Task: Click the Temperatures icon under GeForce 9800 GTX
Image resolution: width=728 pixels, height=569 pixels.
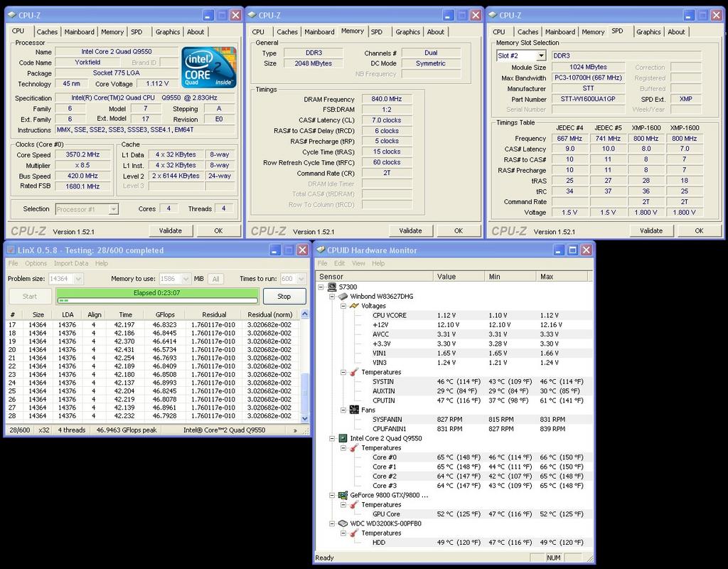Action: [x=354, y=504]
